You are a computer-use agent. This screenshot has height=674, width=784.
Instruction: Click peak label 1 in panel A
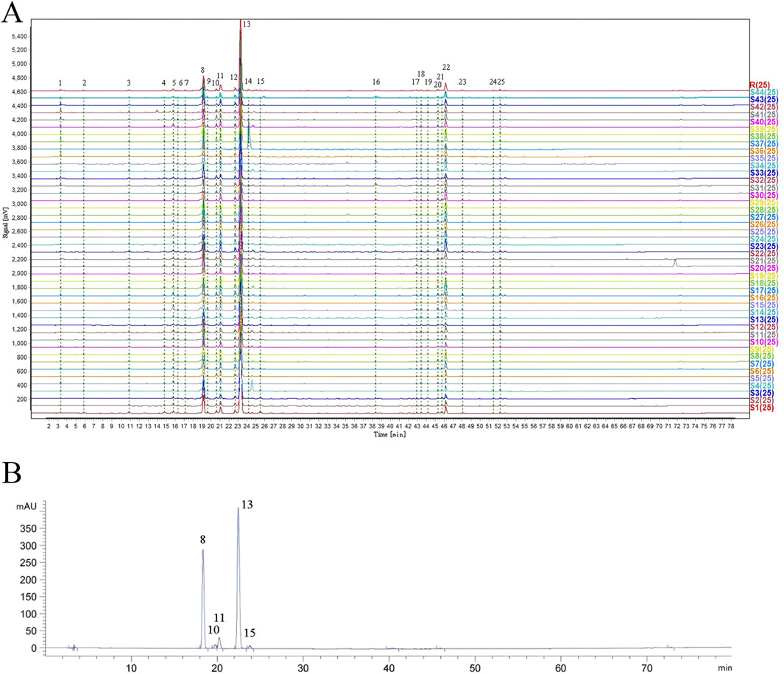click(x=60, y=83)
